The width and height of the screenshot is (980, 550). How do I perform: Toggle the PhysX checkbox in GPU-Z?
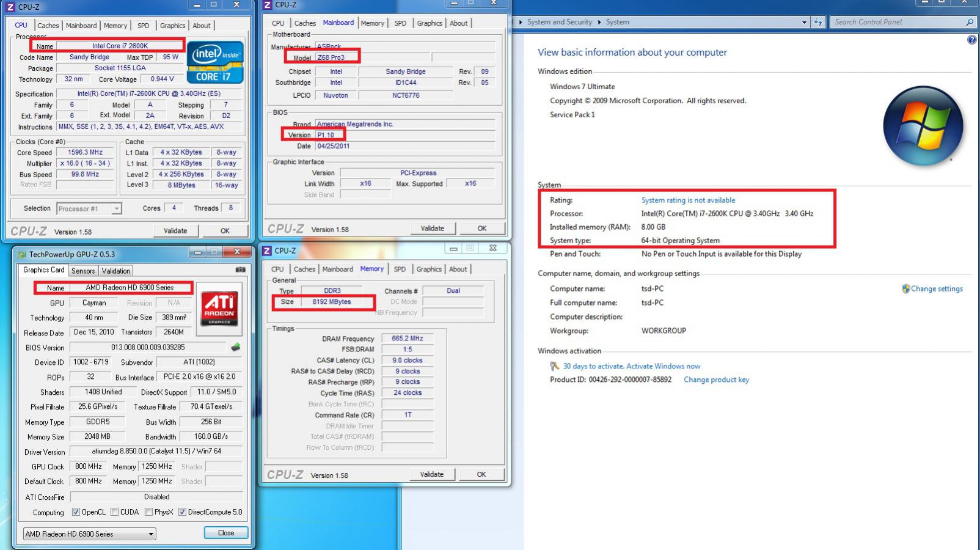coord(148,512)
